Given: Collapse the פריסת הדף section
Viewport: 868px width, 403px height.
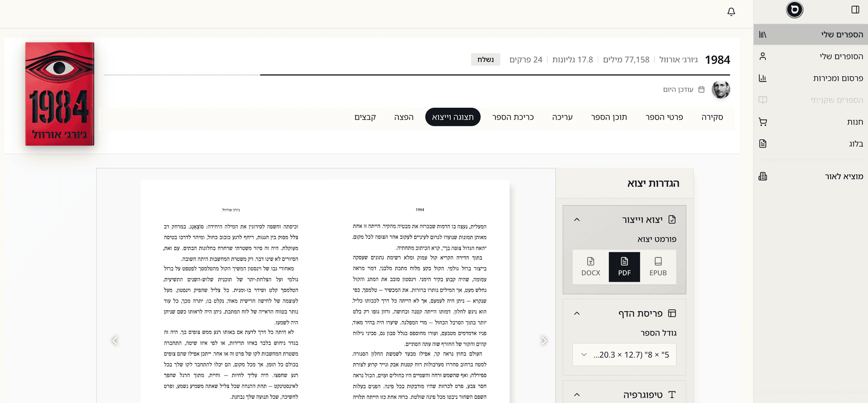Looking at the screenshot, I should pyautogui.click(x=577, y=313).
